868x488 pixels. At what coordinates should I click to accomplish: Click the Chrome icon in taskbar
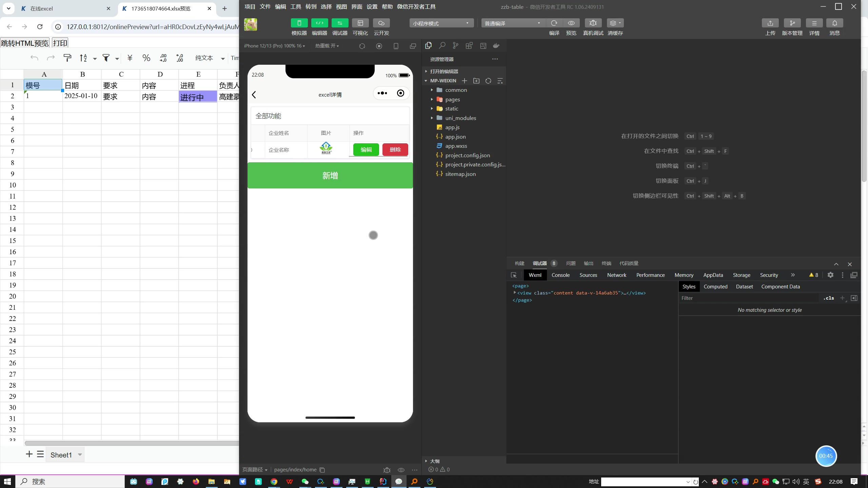click(274, 481)
